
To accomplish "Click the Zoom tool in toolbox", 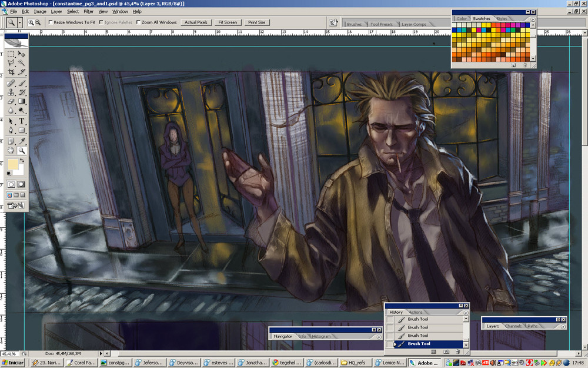I will click(22, 151).
